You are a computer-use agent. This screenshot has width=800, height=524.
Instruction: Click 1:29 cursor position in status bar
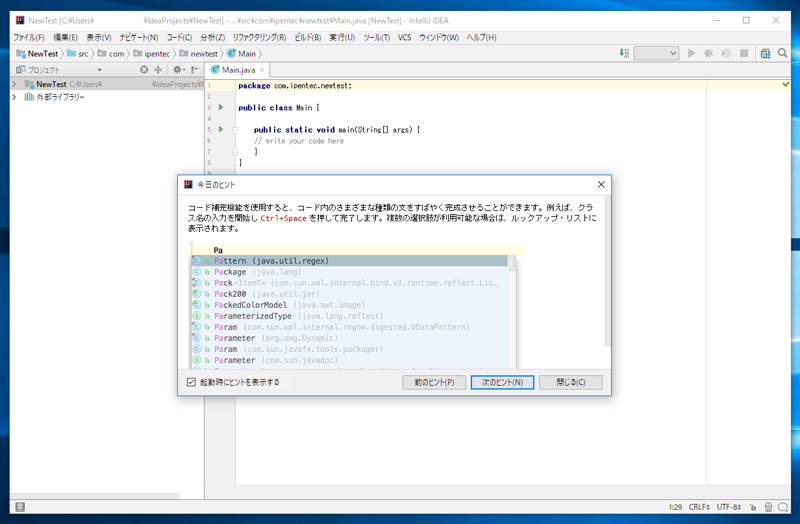tap(675, 507)
